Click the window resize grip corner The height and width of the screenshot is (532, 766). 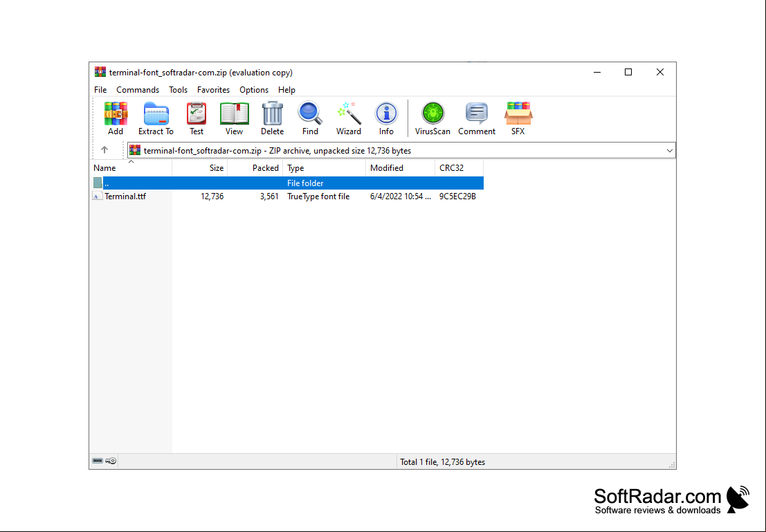(672, 465)
